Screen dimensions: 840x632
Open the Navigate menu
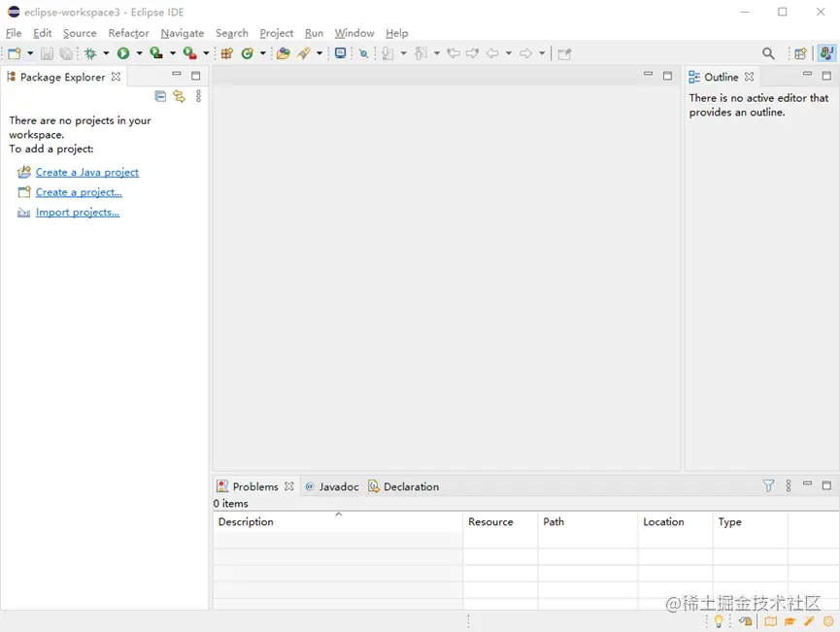click(183, 33)
